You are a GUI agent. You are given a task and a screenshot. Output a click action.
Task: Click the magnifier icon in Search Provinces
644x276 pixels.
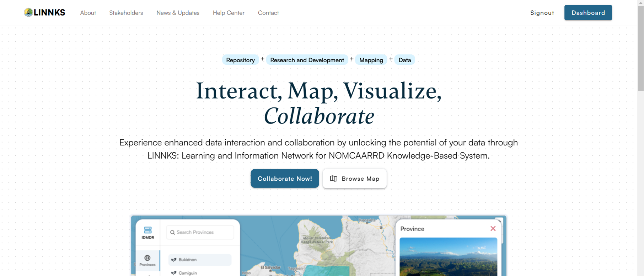pyautogui.click(x=172, y=232)
